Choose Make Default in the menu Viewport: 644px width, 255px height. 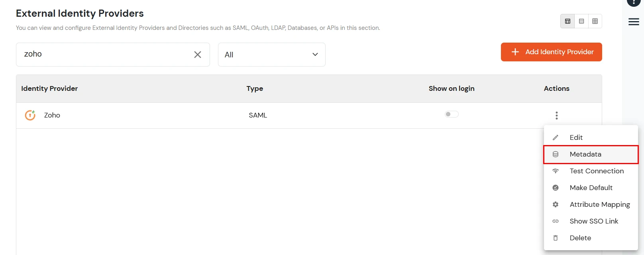pos(591,188)
